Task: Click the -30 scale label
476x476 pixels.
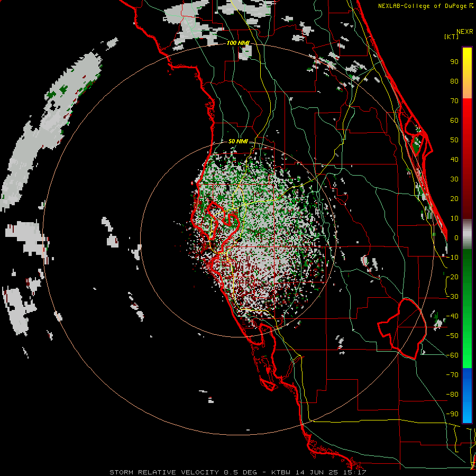Action: point(452,297)
